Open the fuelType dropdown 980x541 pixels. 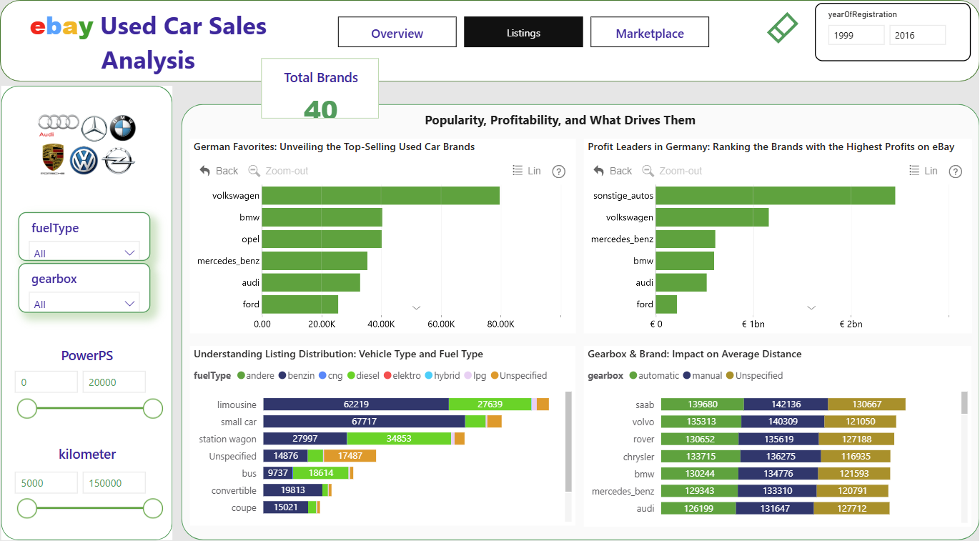pos(84,253)
